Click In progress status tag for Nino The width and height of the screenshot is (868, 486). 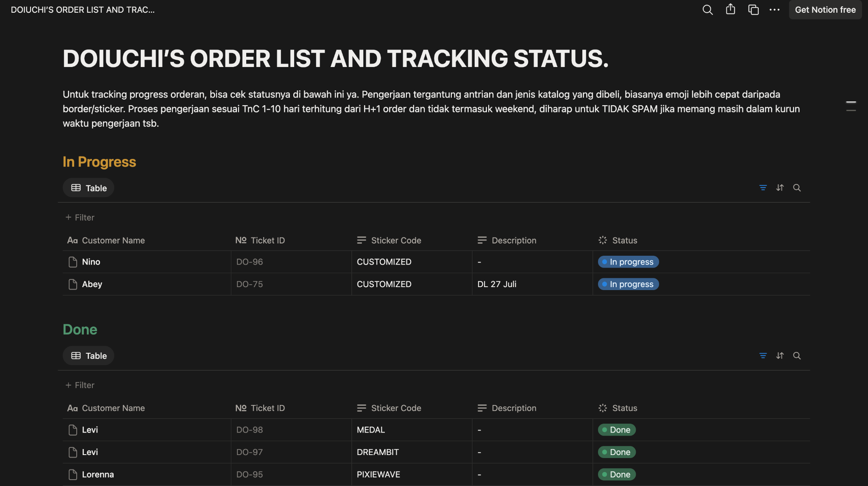pos(628,262)
